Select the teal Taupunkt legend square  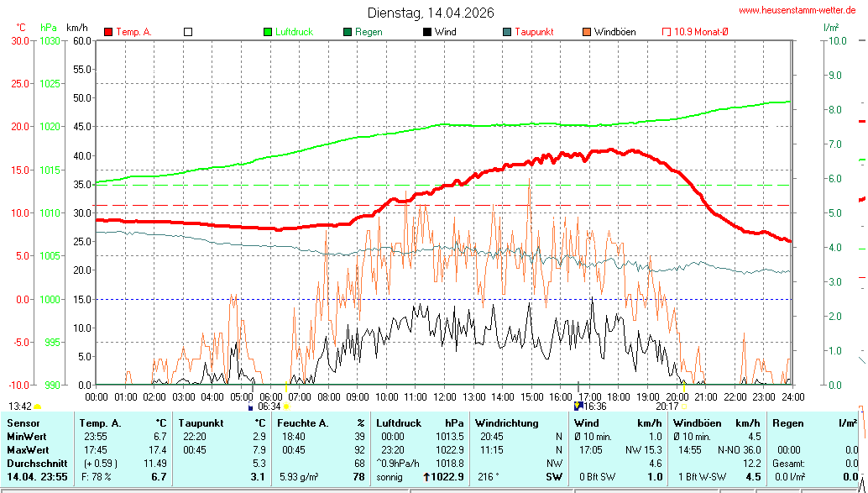pos(507,32)
